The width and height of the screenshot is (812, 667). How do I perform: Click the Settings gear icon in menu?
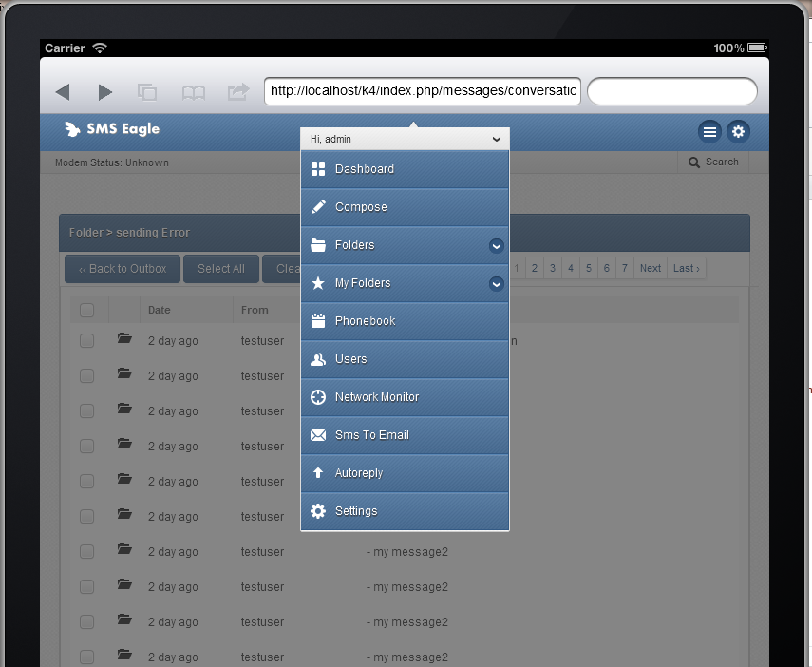(318, 511)
